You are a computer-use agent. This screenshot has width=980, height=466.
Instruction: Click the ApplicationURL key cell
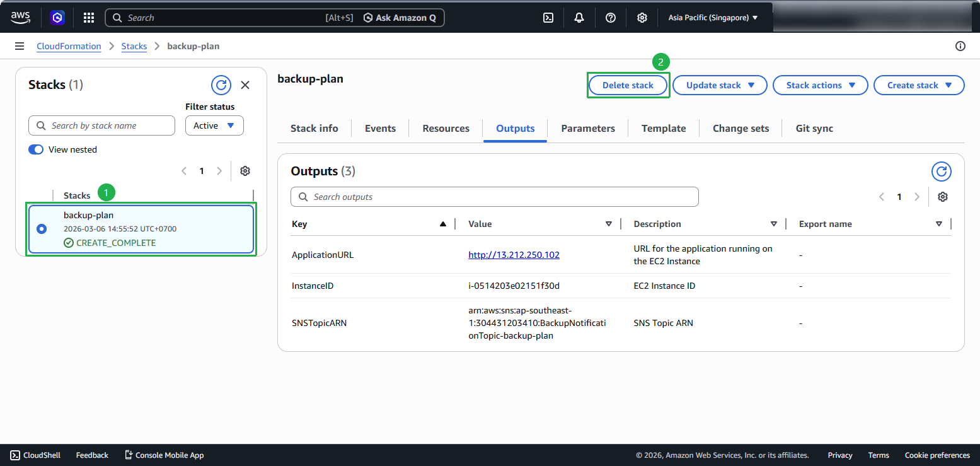[323, 255]
